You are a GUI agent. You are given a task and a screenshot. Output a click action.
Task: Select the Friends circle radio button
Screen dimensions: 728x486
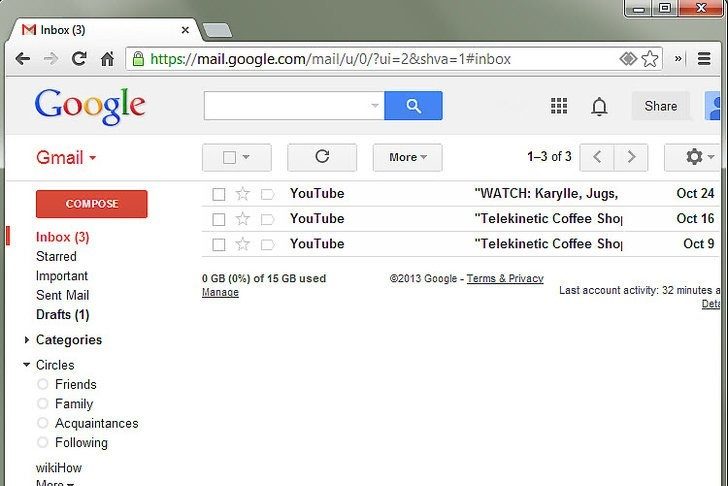point(43,385)
